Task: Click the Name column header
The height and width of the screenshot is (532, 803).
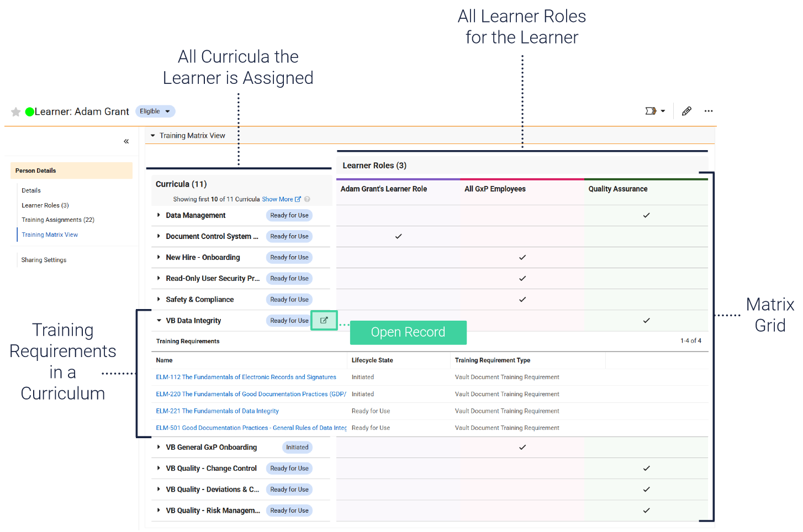Action: [x=164, y=360]
